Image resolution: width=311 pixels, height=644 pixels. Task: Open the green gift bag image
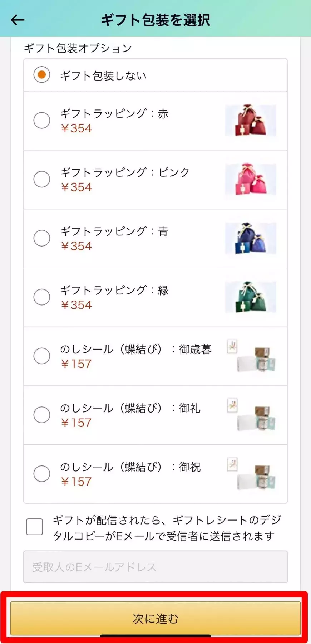(251, 297)
